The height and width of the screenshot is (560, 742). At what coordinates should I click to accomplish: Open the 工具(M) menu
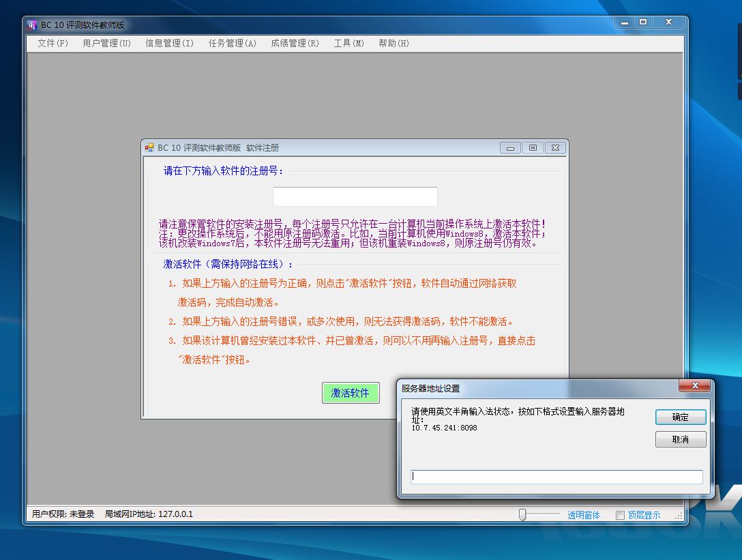click(x=348, y=44)
